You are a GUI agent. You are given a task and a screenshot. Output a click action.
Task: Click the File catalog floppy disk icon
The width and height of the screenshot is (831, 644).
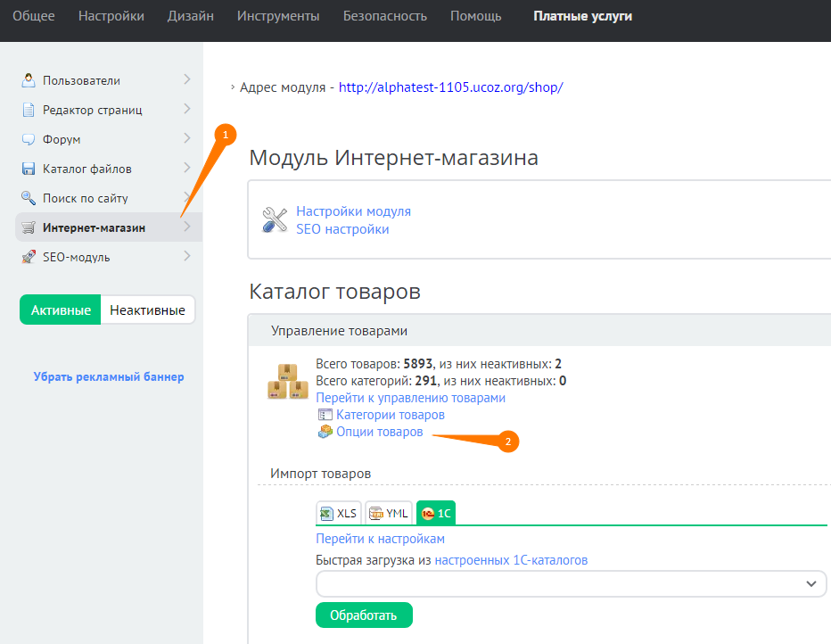click(x=29, y=169)
